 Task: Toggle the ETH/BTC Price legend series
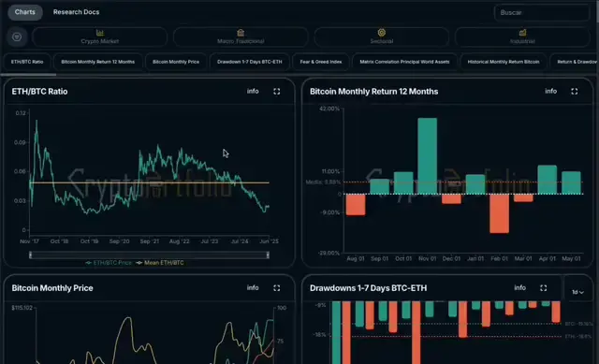point(109,263)
